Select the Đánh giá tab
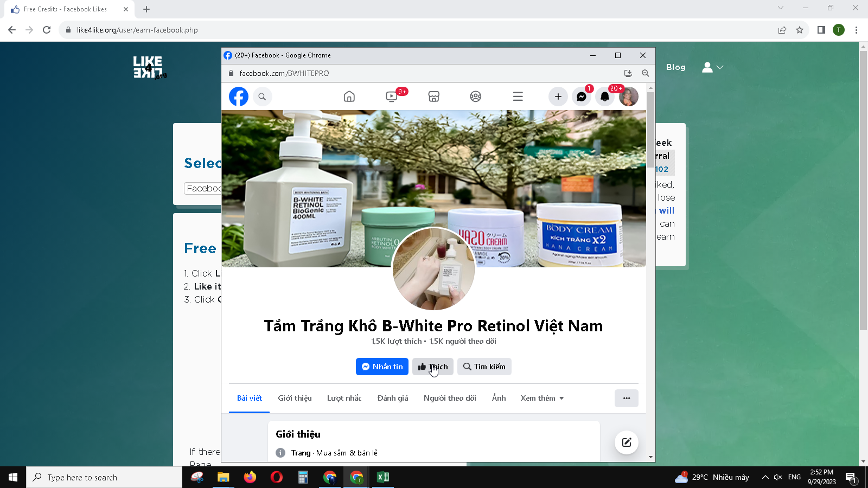 point(393,398)
